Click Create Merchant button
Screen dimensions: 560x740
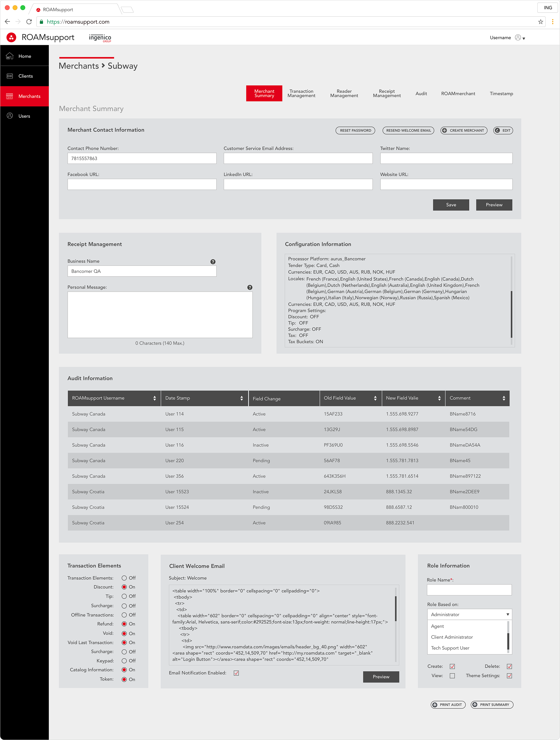click(x=464, y=130)
